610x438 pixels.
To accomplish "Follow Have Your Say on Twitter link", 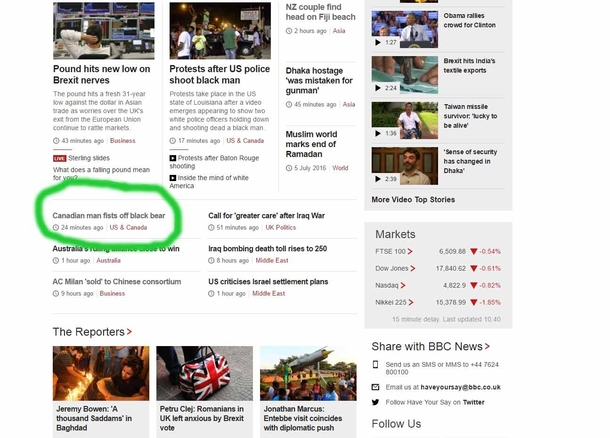I will click(473, 402).
